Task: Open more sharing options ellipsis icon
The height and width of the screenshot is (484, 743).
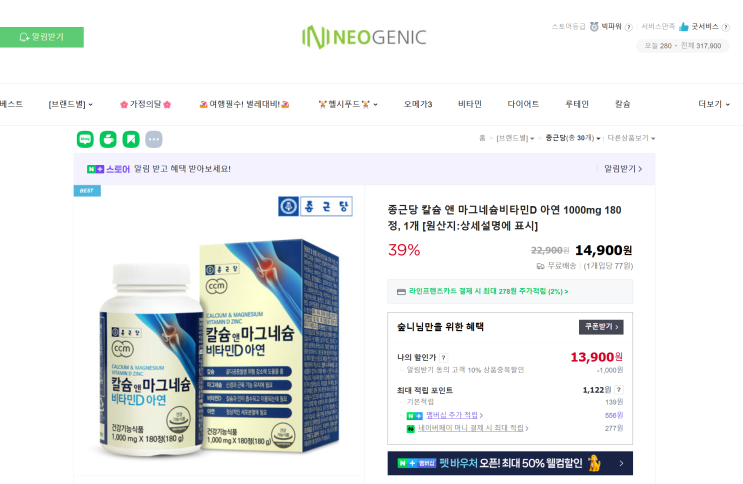Action: (154, 139)
